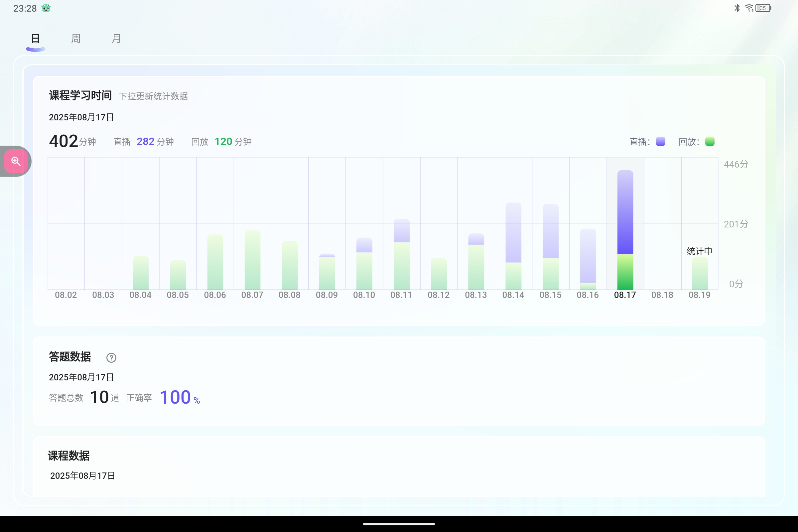Select the 08.11 study time bar
This screenshot has width=798, height=532.
coord(401,254)
